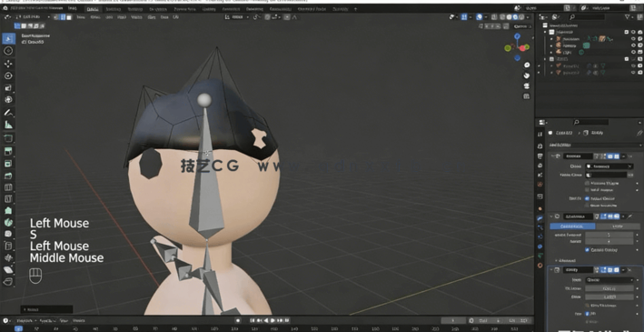Jump to the first frame in the timeline
Image resolution: width=644 pixels, height=332 pixels.
click(253, 320)
